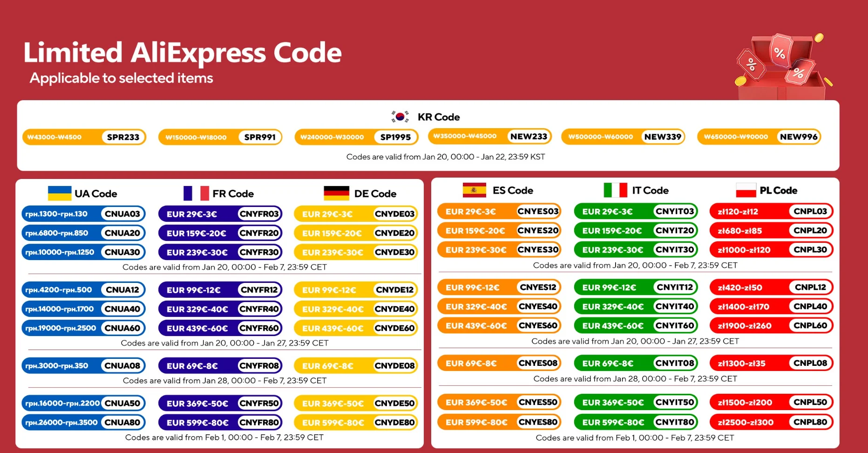Choose the CNYFR30 code pill
The image size is (868, 453).
220,252
